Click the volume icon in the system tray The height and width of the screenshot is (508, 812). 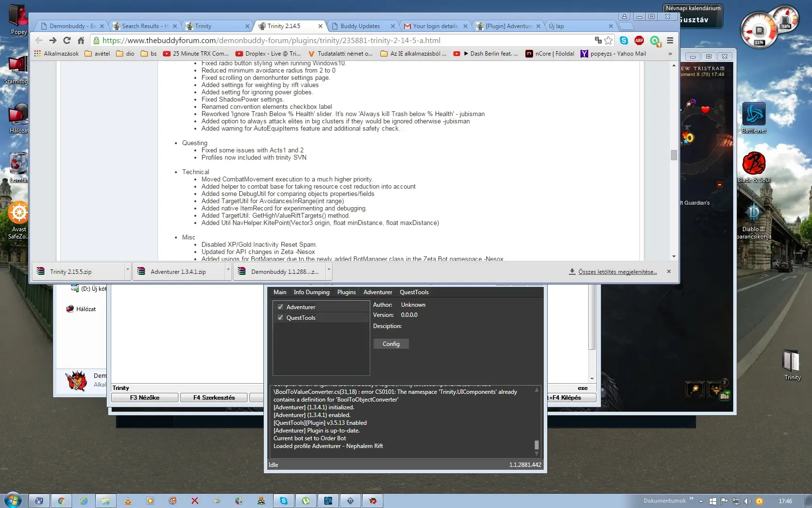tap(747, 501)
